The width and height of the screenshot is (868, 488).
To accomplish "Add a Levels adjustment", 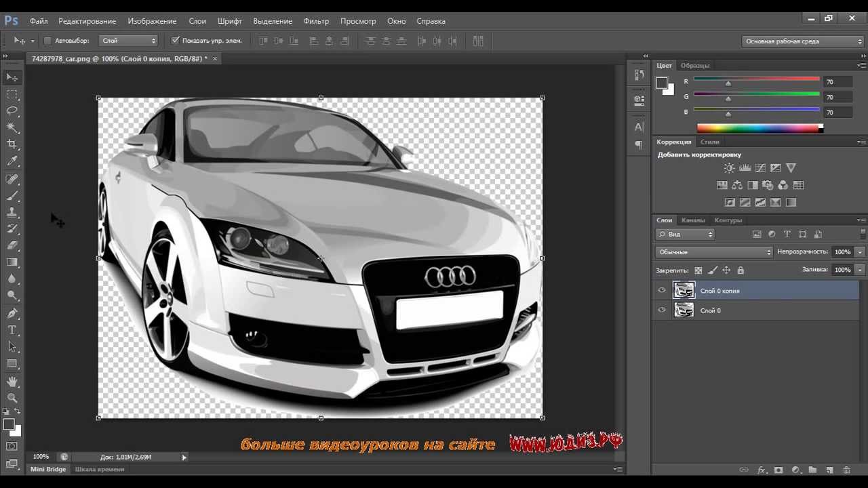I will click(745, 168).
